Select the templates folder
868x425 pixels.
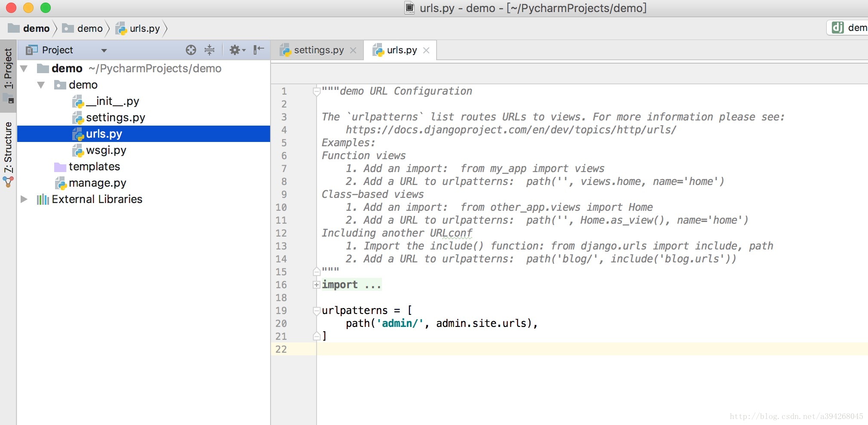pos(144,166)
